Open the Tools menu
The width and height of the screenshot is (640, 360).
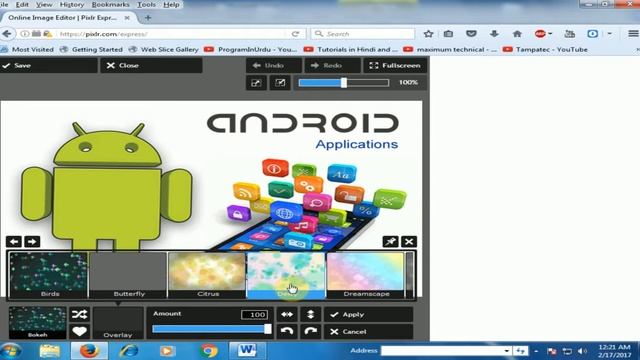146,4
